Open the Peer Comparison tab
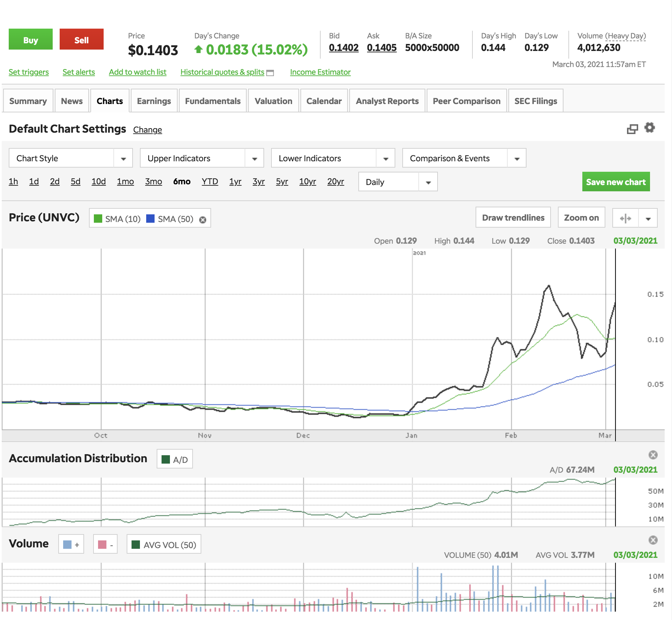This screenshot has width=672, height=620. pos(467,101)
